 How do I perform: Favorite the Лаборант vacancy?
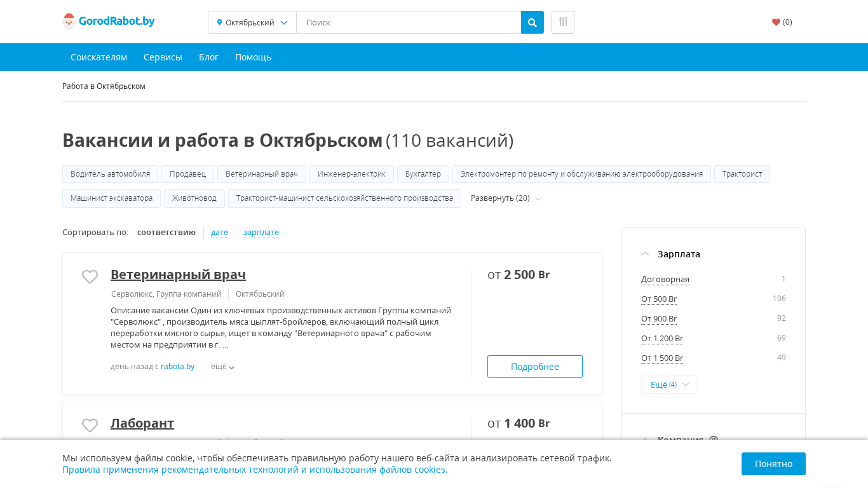tap(90, 425)
